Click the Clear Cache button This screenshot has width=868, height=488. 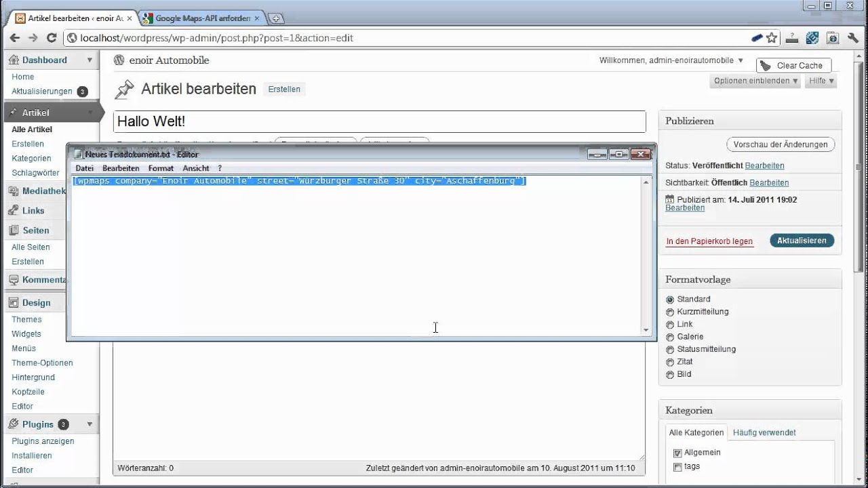click(x=793, y=66)
